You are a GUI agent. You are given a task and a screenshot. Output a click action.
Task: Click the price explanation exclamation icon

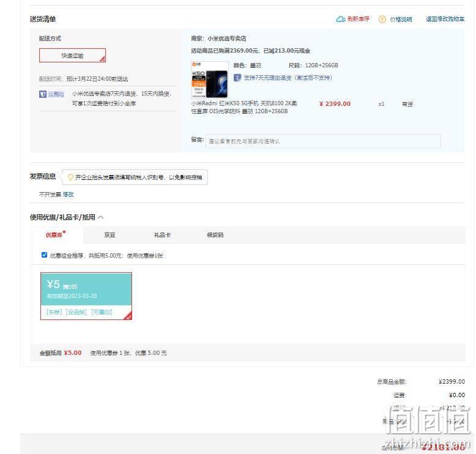pos(382,19)
